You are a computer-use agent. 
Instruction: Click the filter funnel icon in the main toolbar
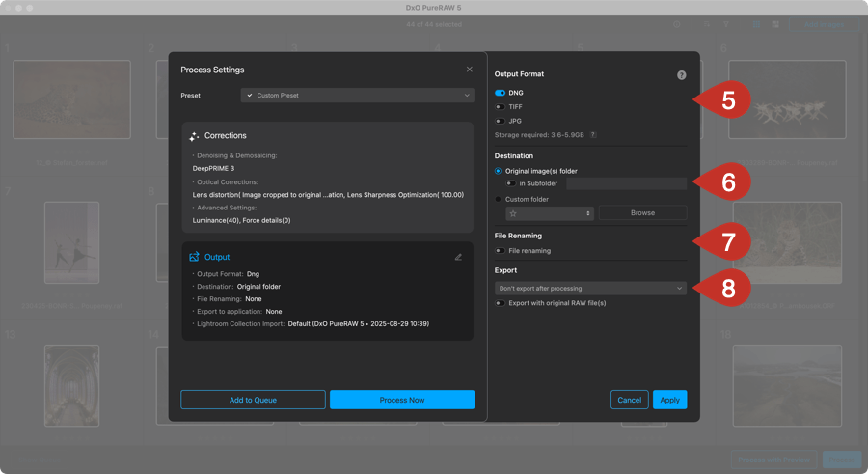coord(725,24)
